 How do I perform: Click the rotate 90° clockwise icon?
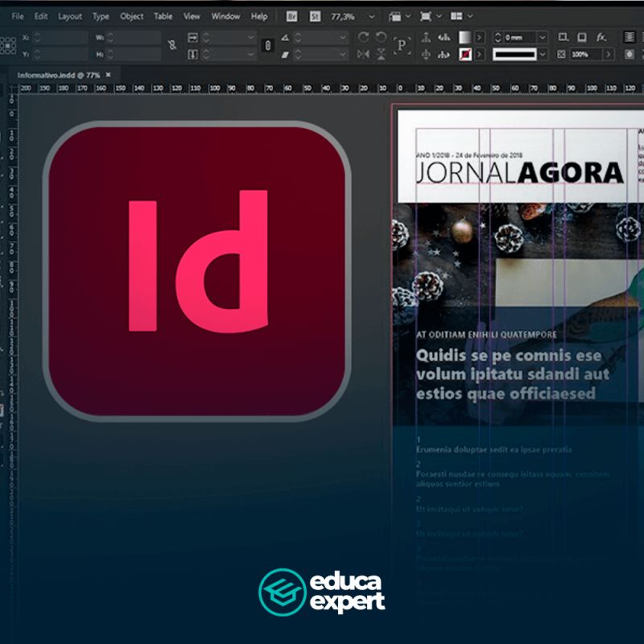tap(362, 37)
